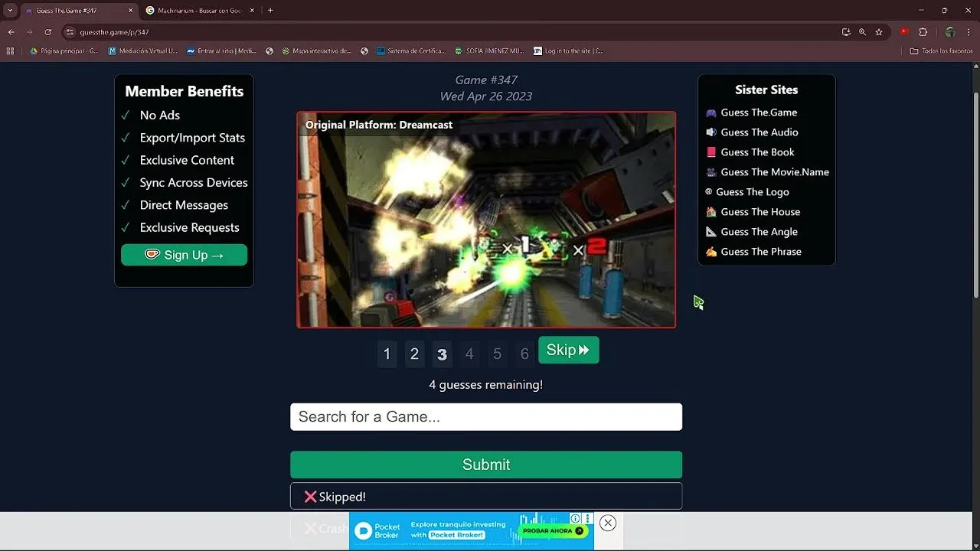Image resolution: width=980 pixels, height=551 pixels.
Task: Click the red extension icon in toolbar
Action: point(904,32)
